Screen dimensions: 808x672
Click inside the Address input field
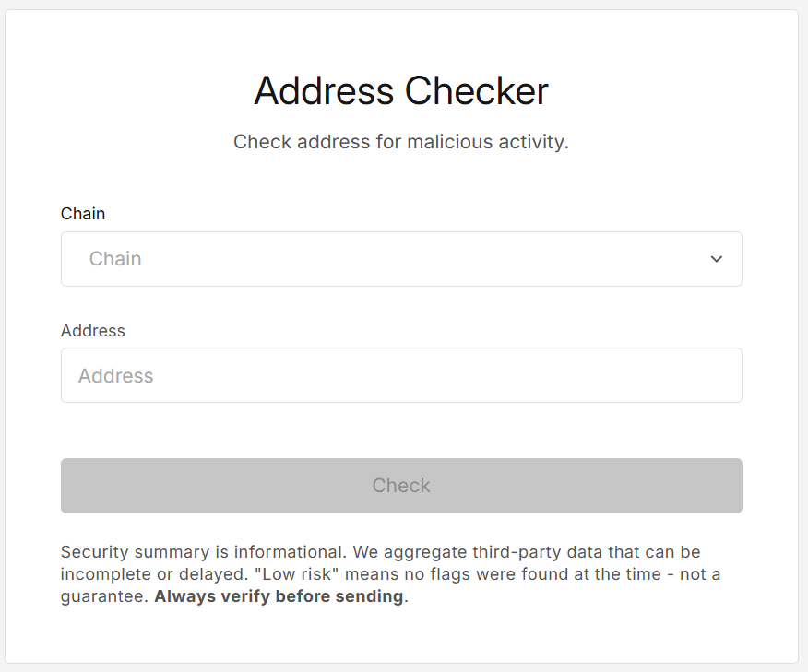tap(401, 375)
